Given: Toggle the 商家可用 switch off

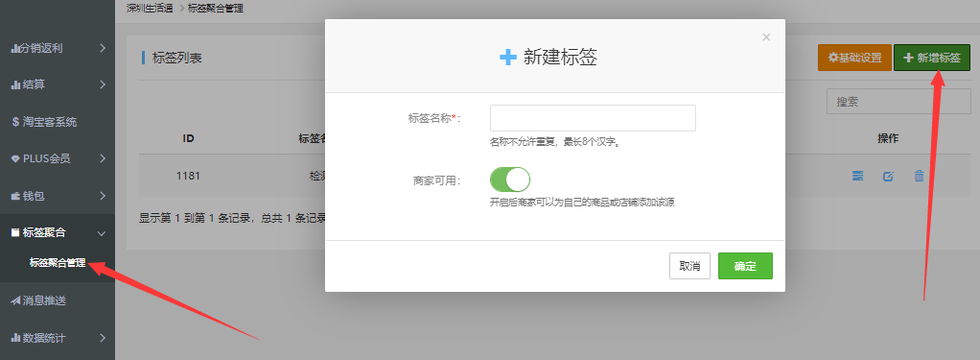Looking at the screenshot, I should click(510, 180).
